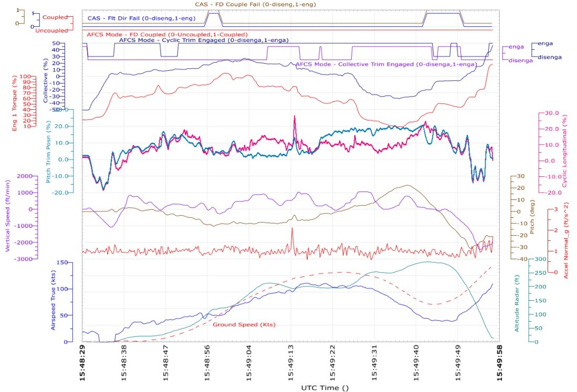Click the Cyclic Longitudinal (%) axis title

564,151
